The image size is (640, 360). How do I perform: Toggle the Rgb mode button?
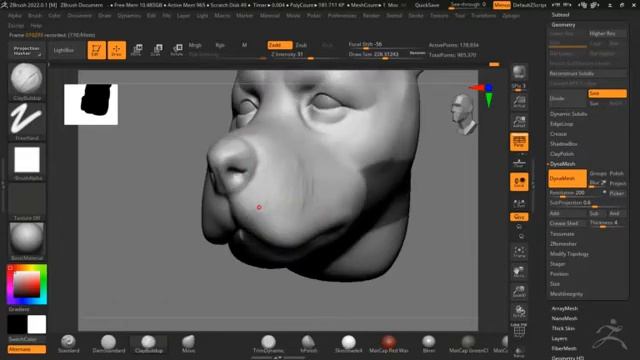coord(220,45)
